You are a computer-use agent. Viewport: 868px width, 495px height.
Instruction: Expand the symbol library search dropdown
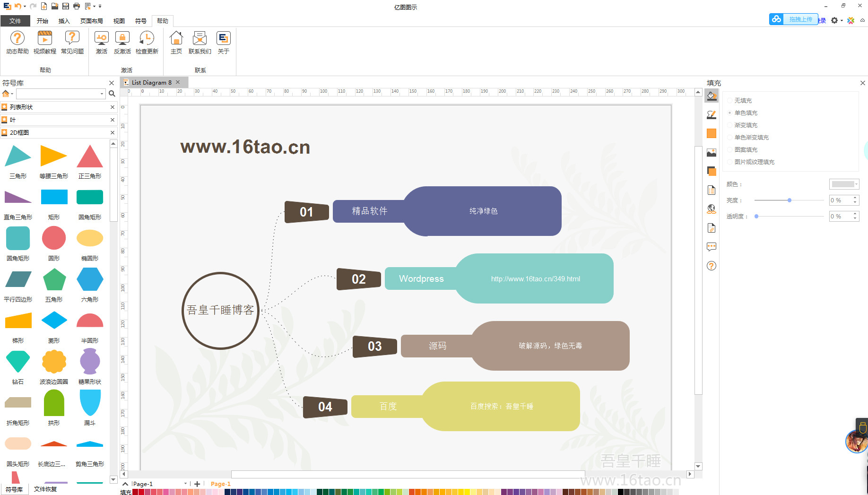102,94
